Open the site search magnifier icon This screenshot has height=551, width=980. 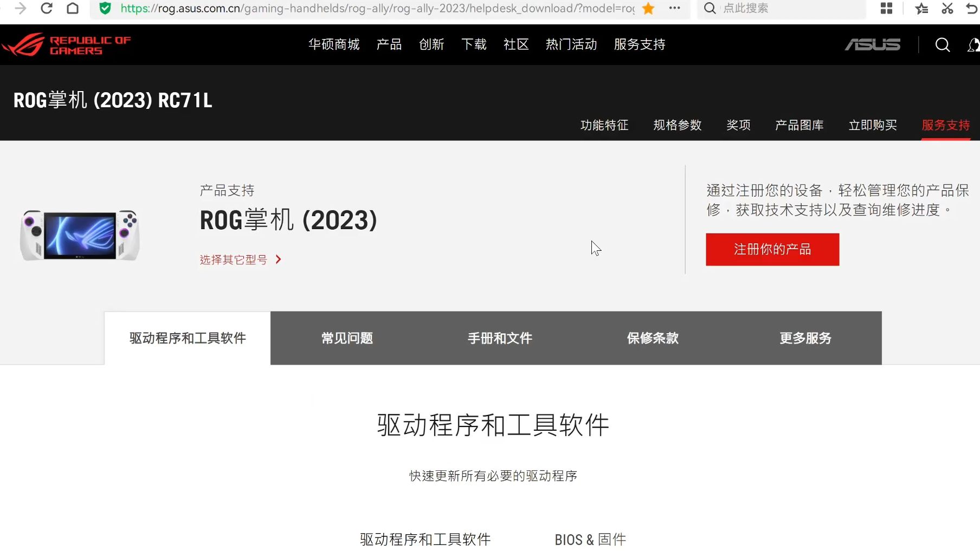point(943,44)
